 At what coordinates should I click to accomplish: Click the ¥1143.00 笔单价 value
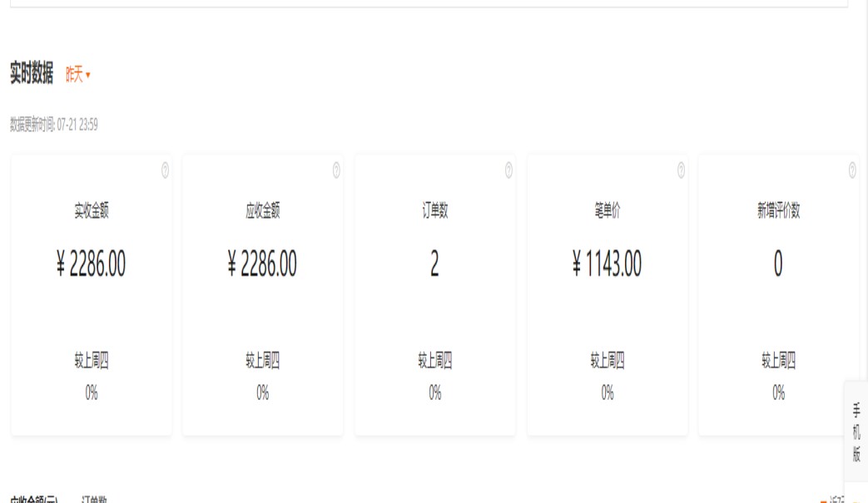(607, 264)
